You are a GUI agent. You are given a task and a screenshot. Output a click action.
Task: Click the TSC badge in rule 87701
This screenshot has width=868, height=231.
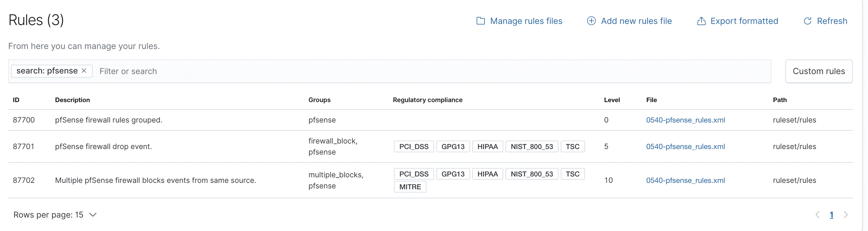click(572, 146)
